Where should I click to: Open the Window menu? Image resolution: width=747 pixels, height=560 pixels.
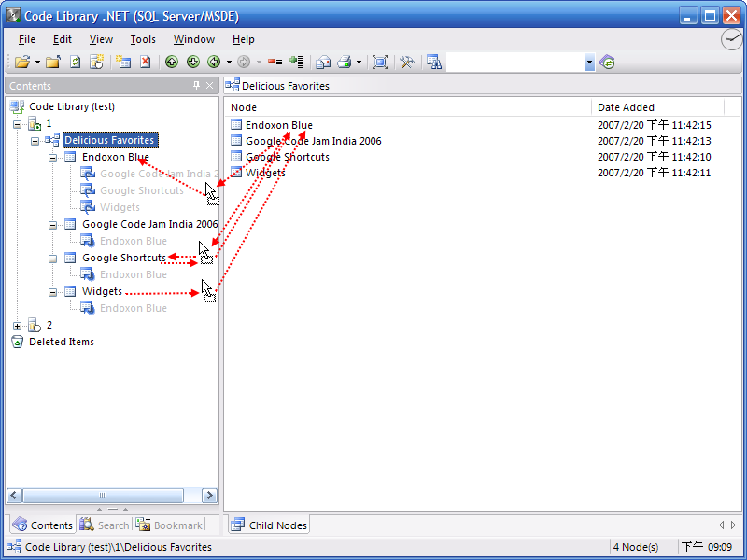pyautogui.click(x=194, y=39)
